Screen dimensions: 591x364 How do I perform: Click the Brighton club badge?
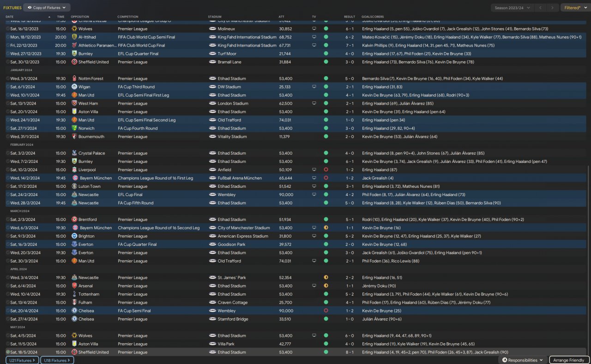coord(74,236)
